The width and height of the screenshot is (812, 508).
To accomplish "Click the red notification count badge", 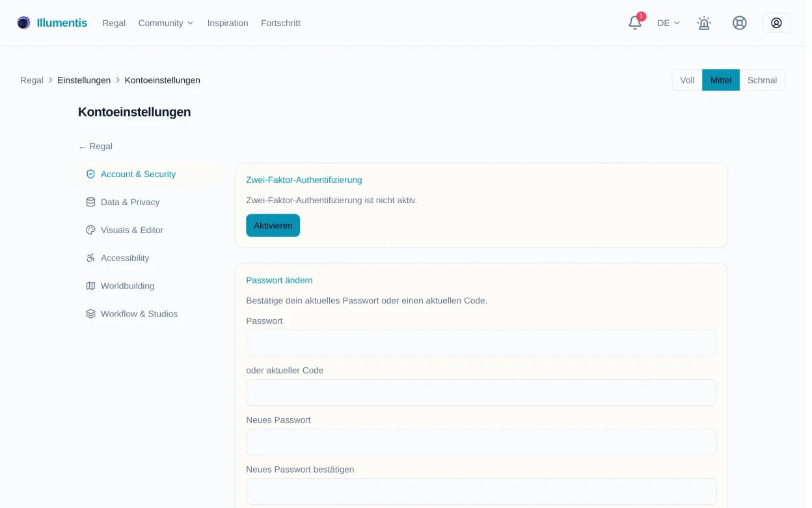I will pyautogui.click(x=641, y=16).
